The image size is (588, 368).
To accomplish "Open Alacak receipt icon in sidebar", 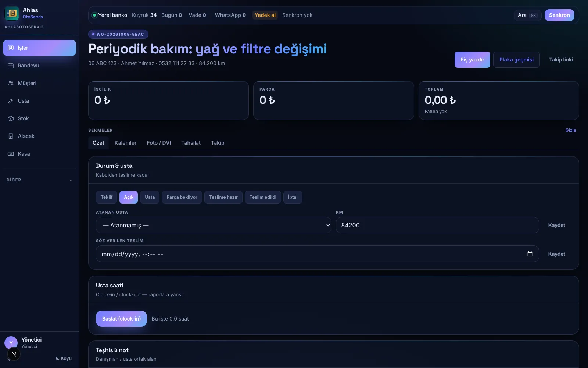I will pos(11,136).
